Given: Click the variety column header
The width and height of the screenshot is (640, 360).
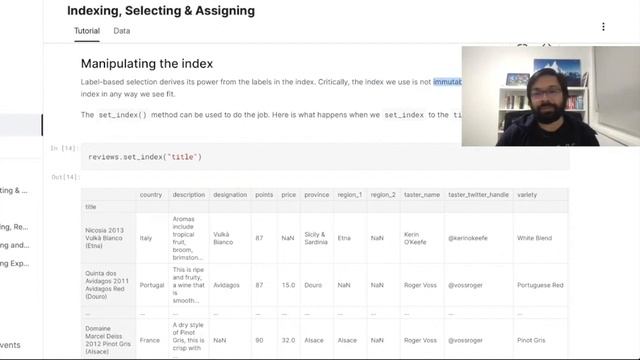Looking at the screenshot, I should pos(527,195).
